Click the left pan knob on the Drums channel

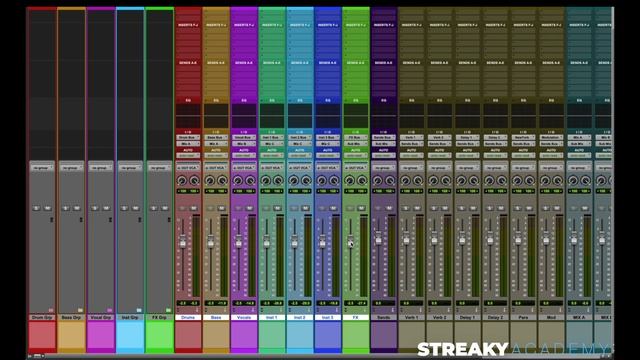pyautogui.click(x=182, y=180)
